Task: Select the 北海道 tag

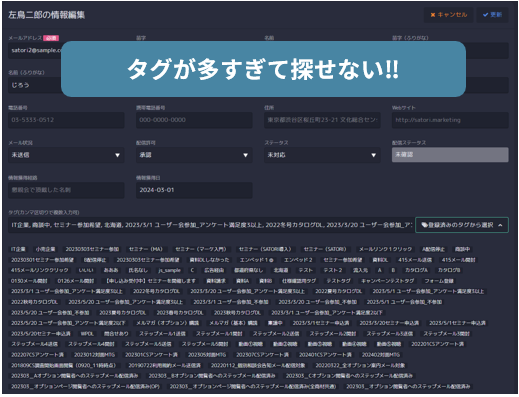Action: click(x=281, y=270)
